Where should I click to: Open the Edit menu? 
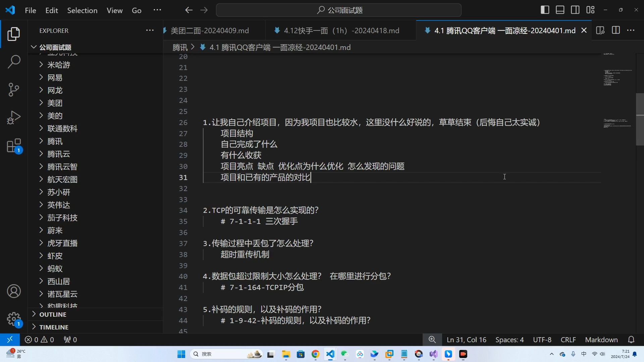pos(52,10)
